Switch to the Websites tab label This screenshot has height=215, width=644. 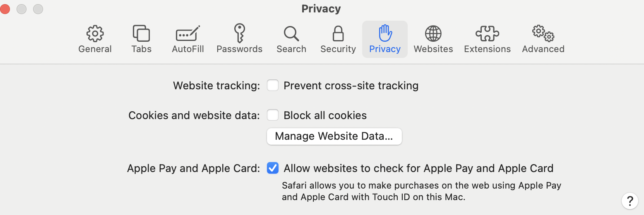coord(433,49)
